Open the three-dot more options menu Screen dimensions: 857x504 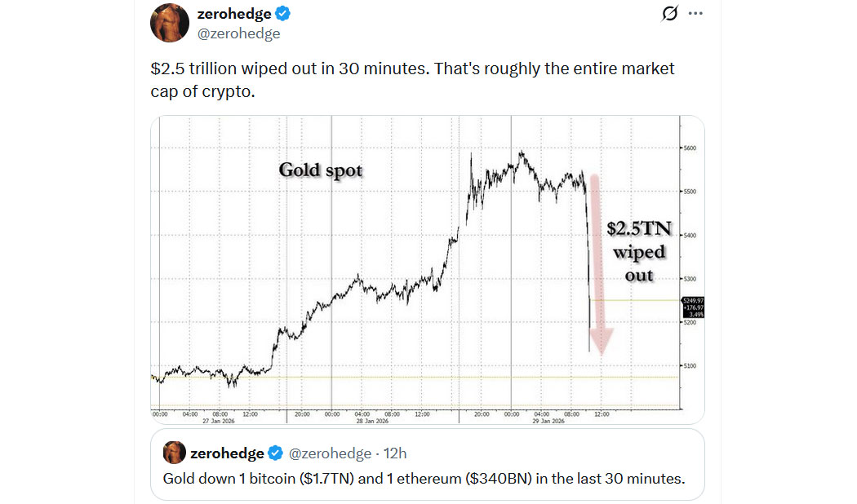(x=695, y=14)
